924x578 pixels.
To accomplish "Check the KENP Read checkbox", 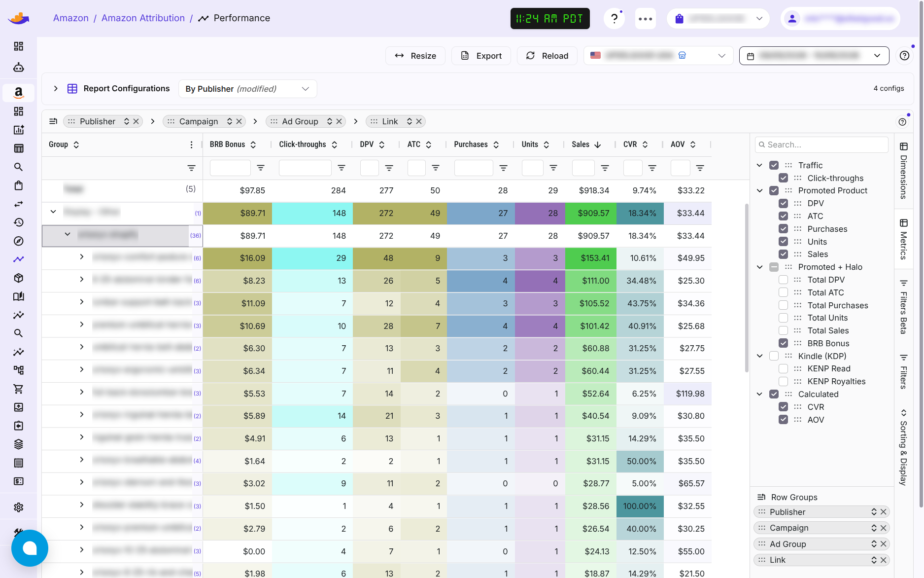I will 783,368.
